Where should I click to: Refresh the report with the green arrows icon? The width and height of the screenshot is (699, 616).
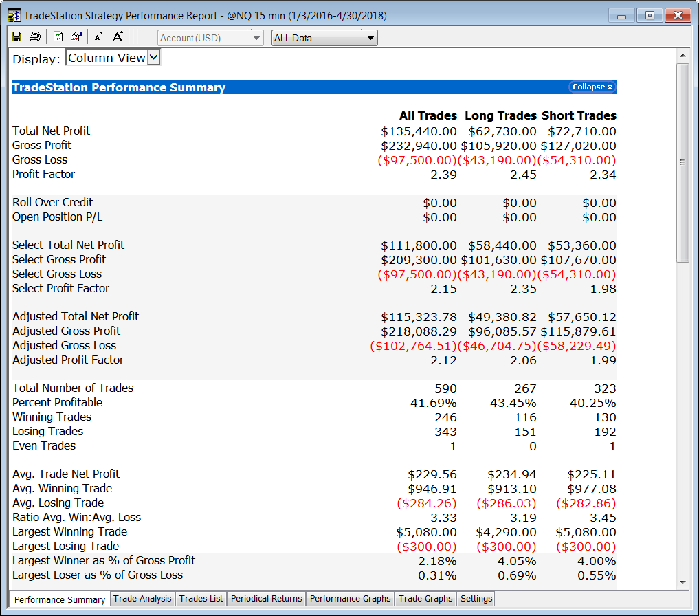point(58,37)
